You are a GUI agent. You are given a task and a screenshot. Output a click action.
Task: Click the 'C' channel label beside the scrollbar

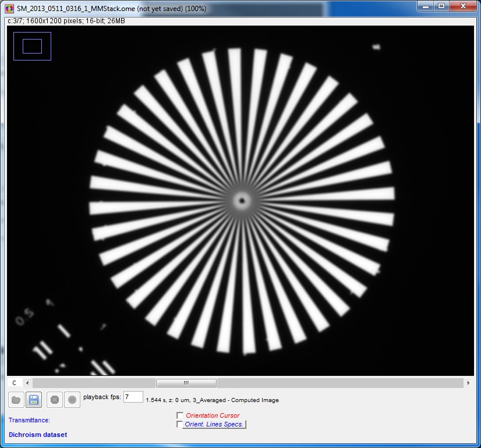[15, 383]
